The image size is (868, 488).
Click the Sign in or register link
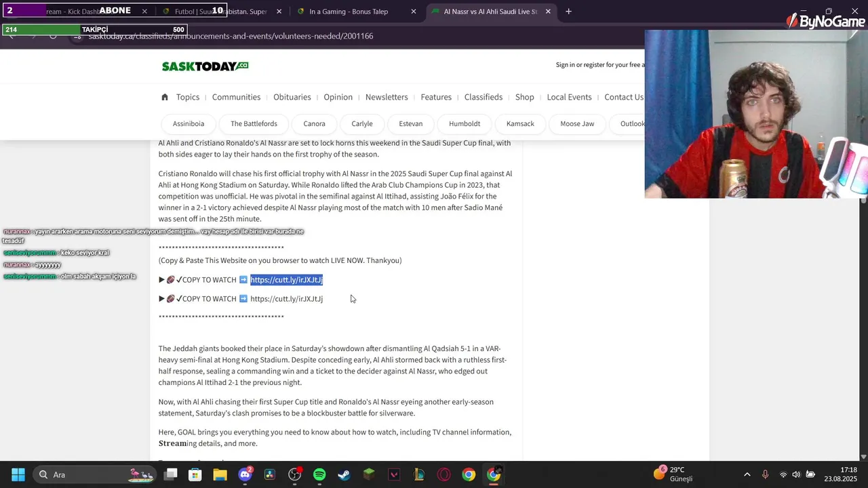(599, 65)
